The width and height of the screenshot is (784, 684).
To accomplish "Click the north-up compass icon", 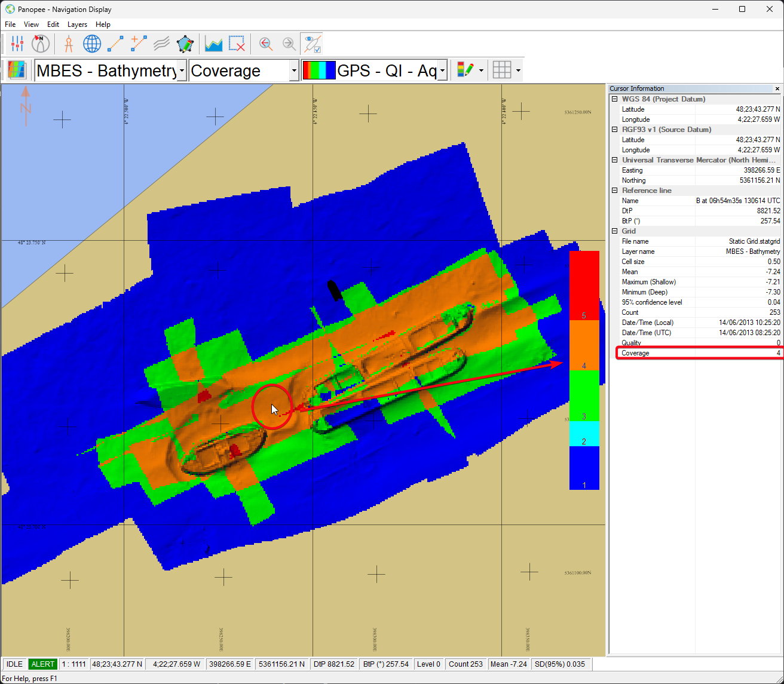I will (41, 44).
